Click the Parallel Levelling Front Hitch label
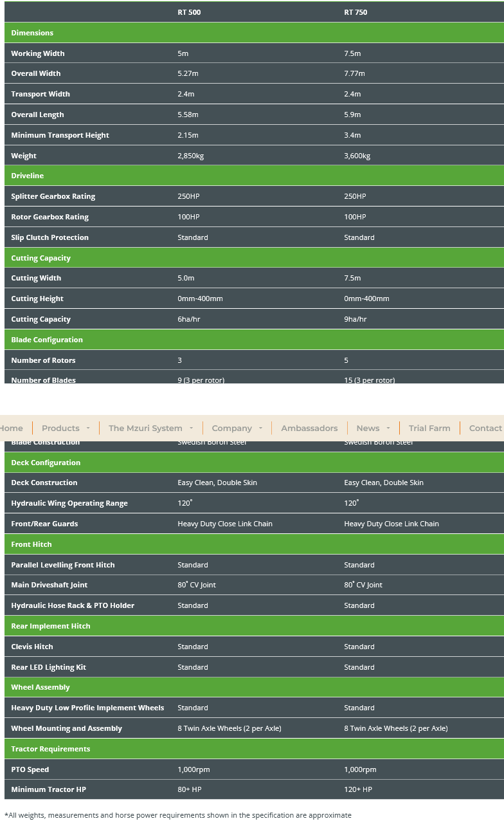The image size is (504, 828). (x=63, y=565)
